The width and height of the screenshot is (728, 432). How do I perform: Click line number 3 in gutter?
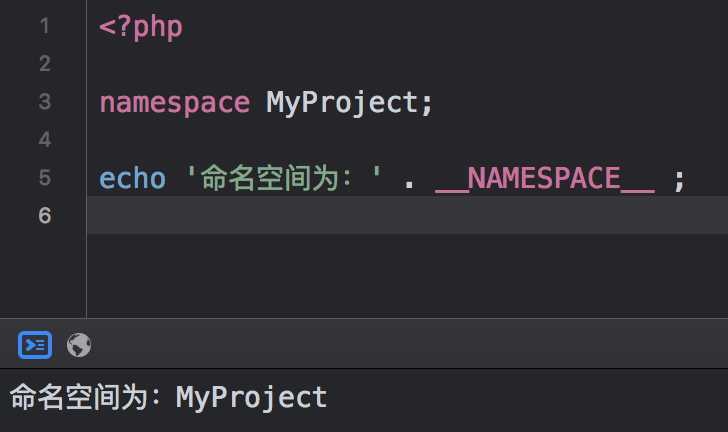pyautogui.click(x=45, y=102)
